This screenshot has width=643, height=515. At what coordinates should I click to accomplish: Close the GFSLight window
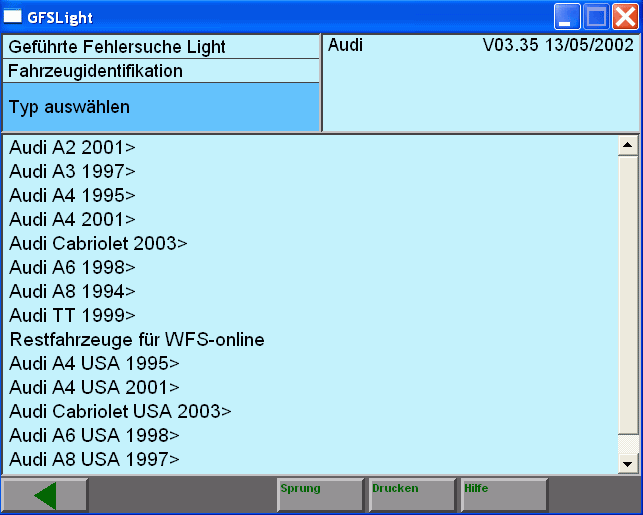pos(625,16)
